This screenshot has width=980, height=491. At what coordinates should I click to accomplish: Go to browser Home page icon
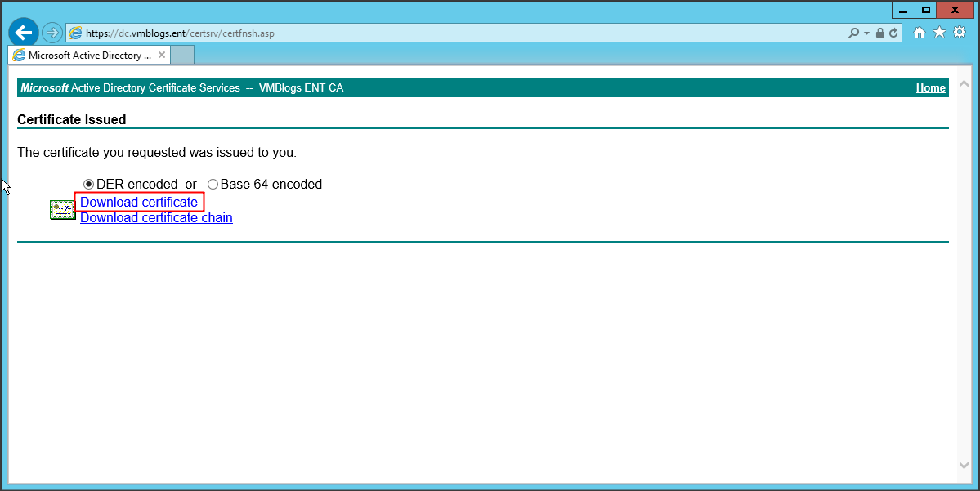[920, 33]
